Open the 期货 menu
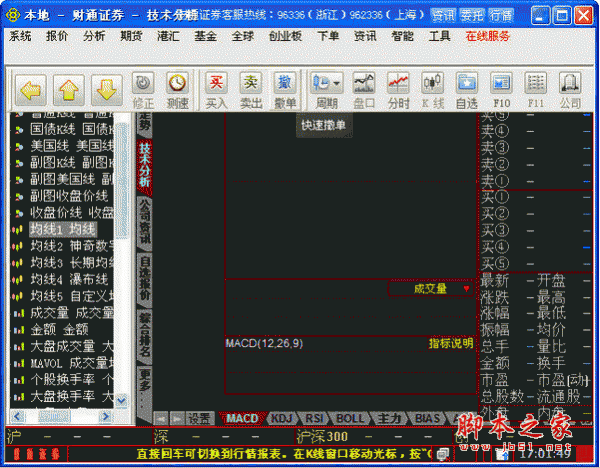The width and height of the screenshot is (600, 468). pyautogui.click(x=131, y=36)
